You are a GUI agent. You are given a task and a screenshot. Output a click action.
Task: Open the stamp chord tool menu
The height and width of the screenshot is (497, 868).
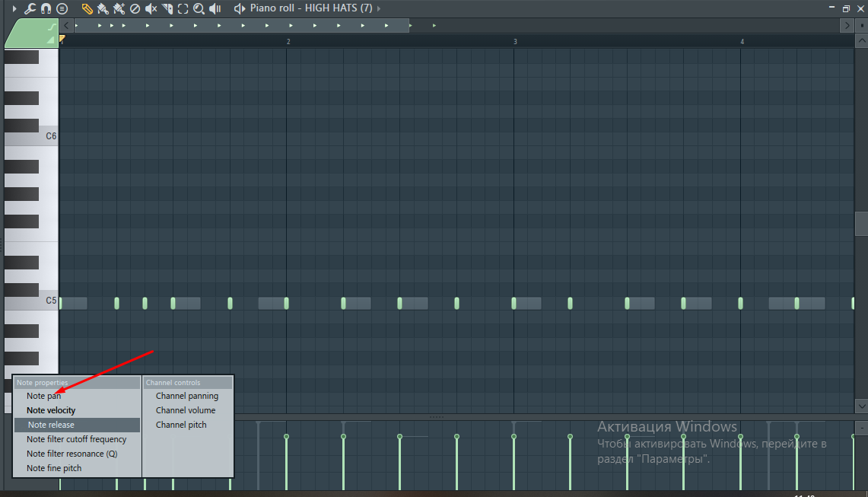coord(62,8)
